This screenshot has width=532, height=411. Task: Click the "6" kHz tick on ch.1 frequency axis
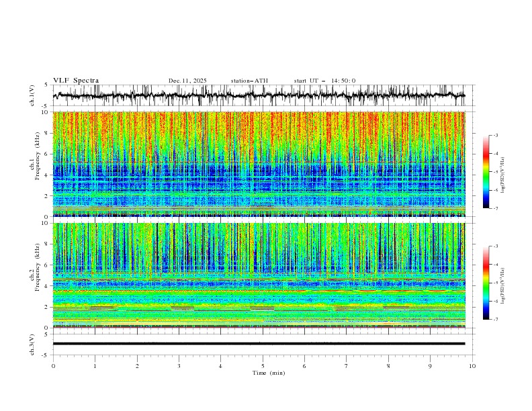click(x=48, y=154)
